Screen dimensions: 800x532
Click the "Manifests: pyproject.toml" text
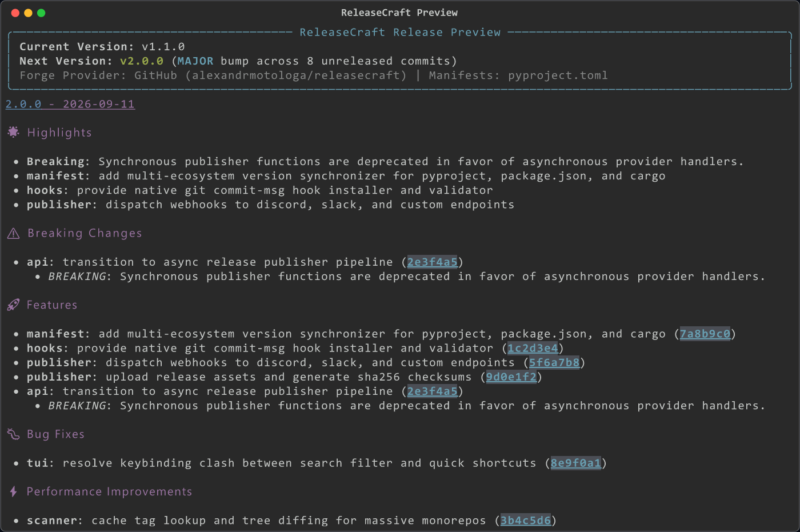518,75
